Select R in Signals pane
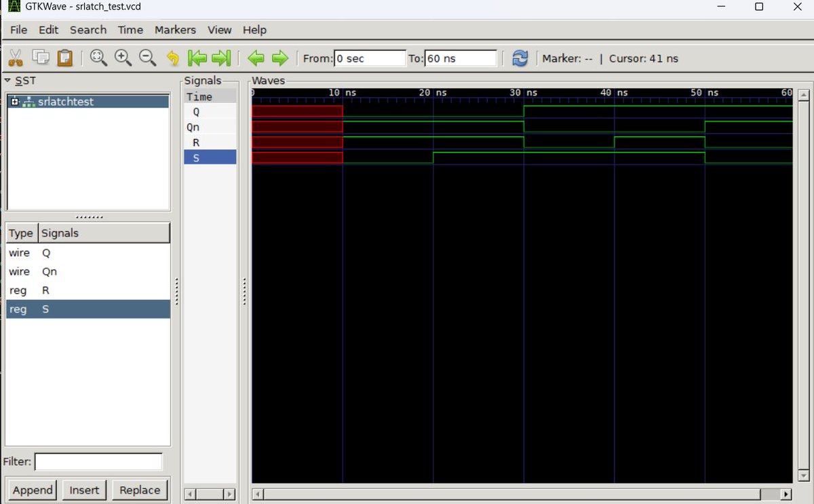The image size is (814, 504). point(210,142)
